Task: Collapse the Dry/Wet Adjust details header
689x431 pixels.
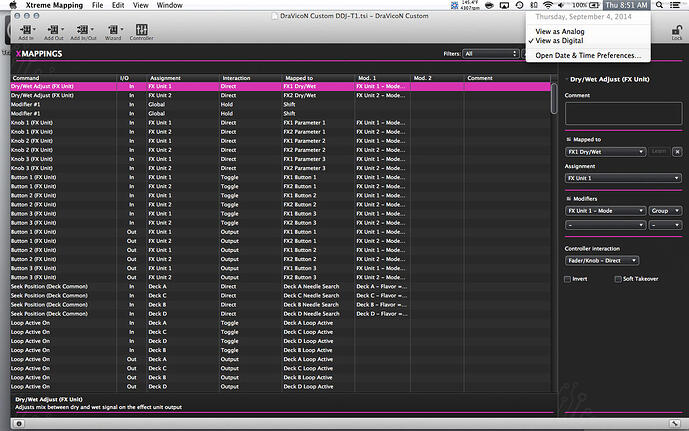Action: click(566, 79)
